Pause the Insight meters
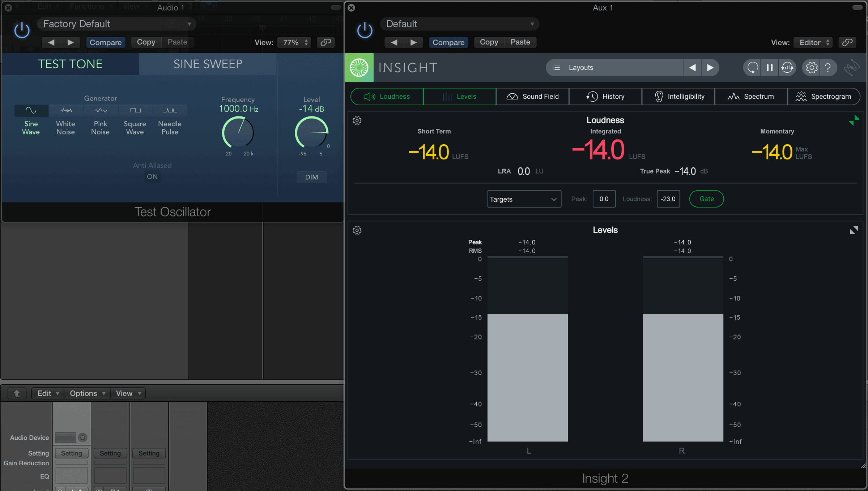 pyautogui.click(x=770, y=68)
